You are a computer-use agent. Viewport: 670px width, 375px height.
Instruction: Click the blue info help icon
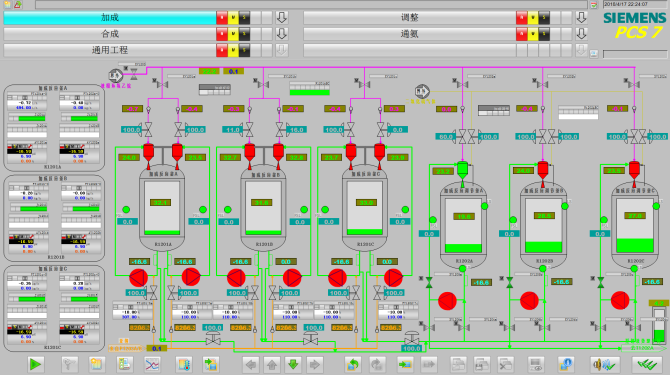click(x=565, y=364)
